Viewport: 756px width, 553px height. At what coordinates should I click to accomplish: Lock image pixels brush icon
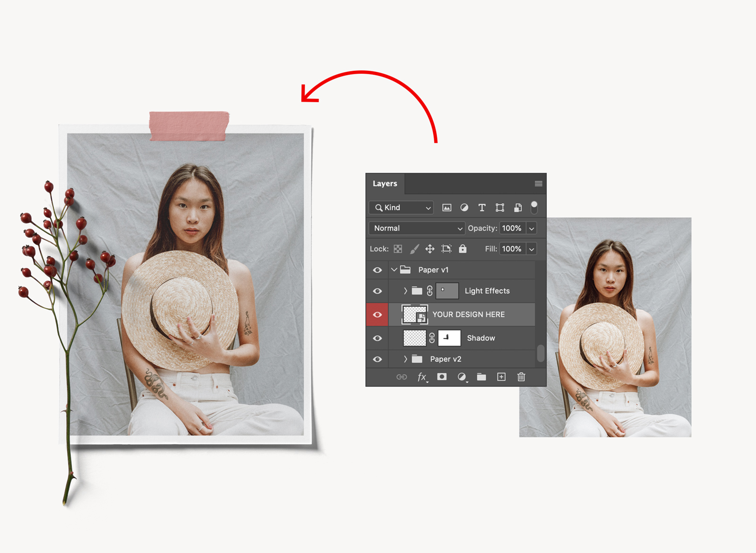point(414,249)
